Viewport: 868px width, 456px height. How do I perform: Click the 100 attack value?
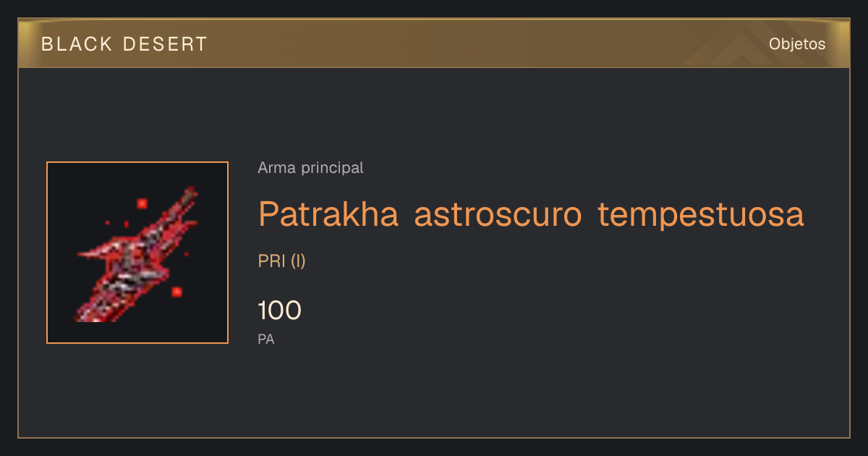[x=279, y=311]
